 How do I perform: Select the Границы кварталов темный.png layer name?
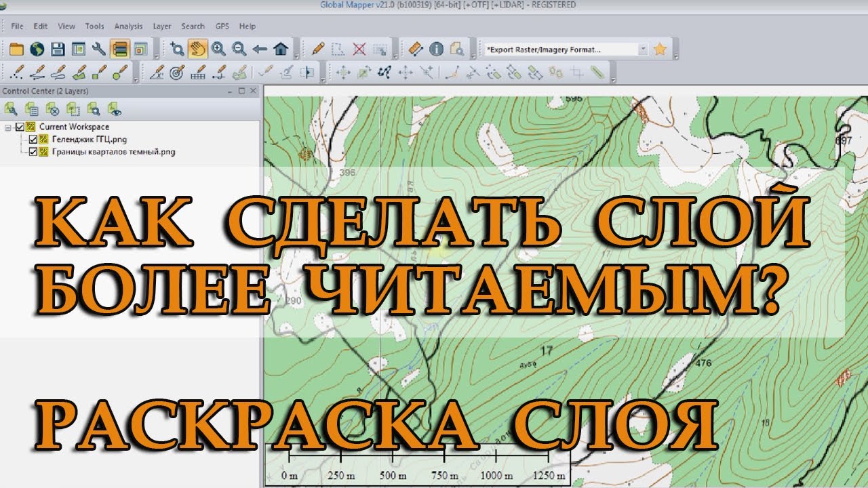113,152
